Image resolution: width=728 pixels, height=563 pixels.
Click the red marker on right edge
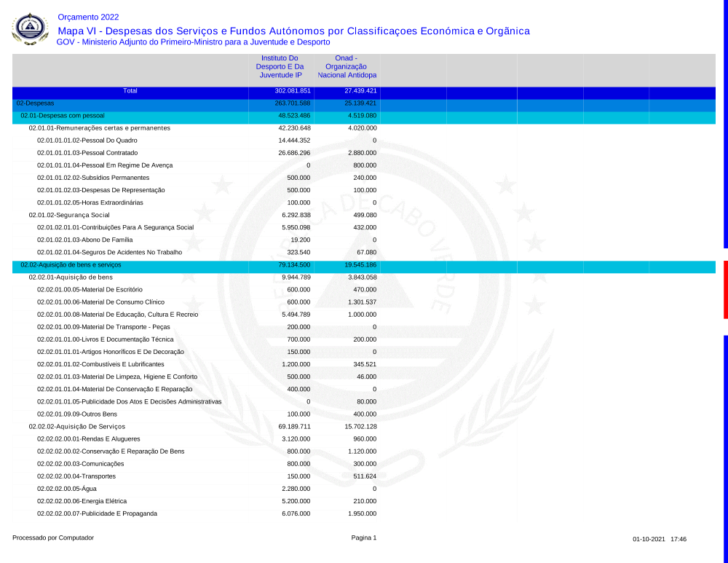click(725, 289)
